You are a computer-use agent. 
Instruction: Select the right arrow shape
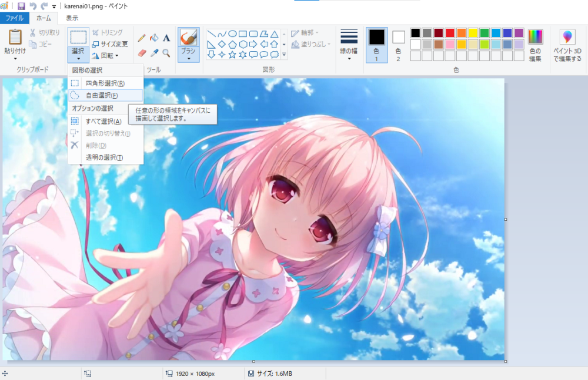click(x=253, y=45)
